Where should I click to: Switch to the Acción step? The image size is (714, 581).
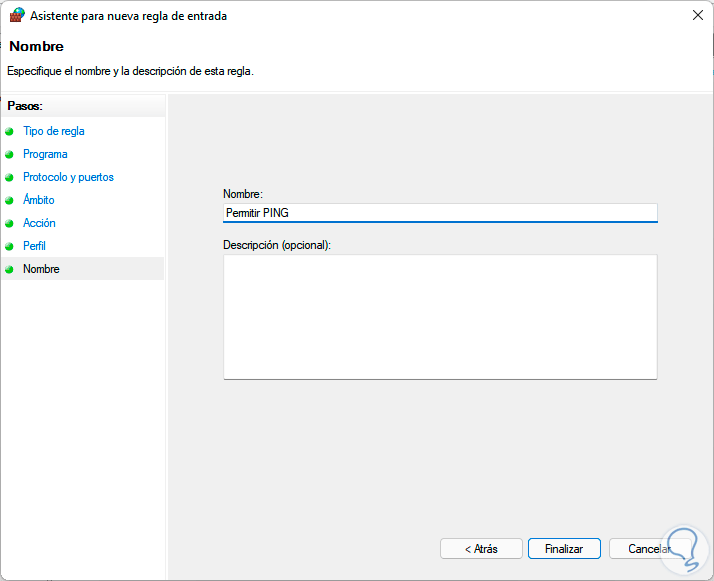click(x=39, y=223)
